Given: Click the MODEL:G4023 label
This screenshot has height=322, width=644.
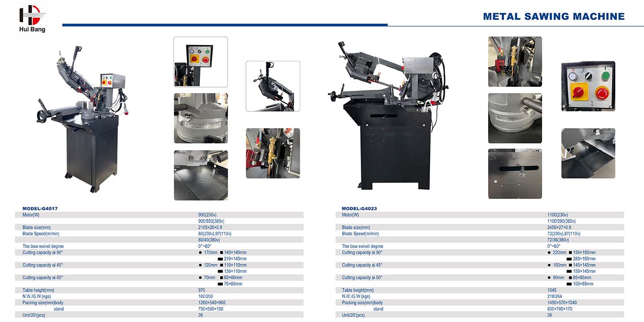Looking at the screenshot, I should pyautogui.click(x=359, y=208).
